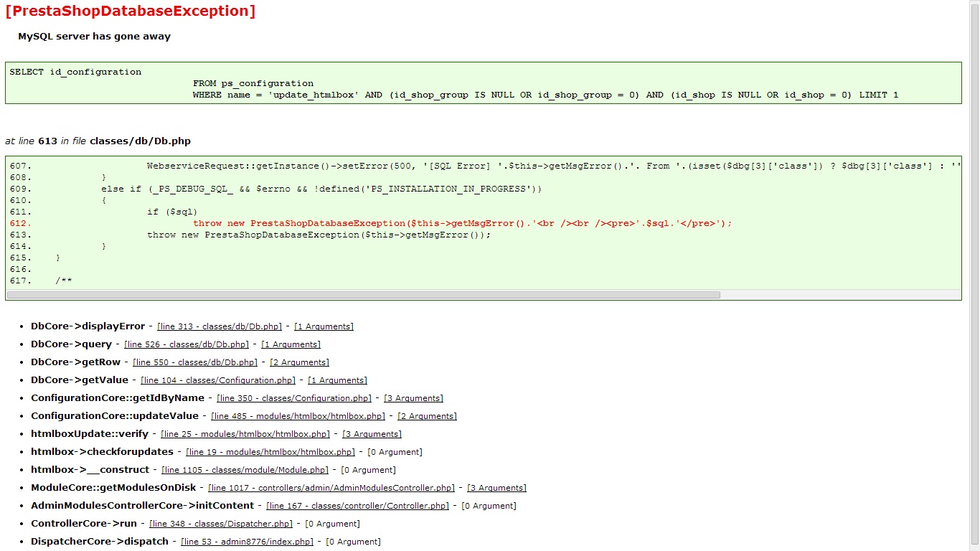Click the "SELECT id_configuration" query line
980x551 pixels.
[x=75, y=72]
